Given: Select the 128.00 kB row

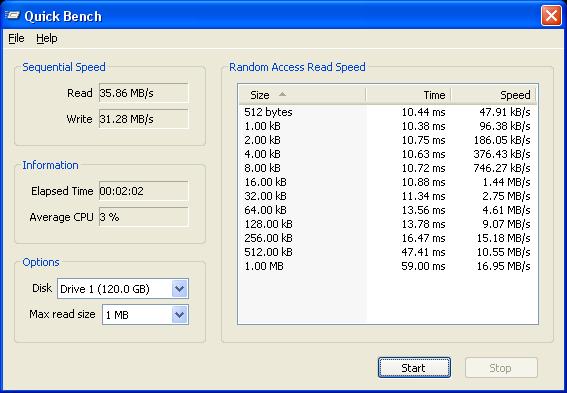Looking at the screenshot, I should (388, 224).
